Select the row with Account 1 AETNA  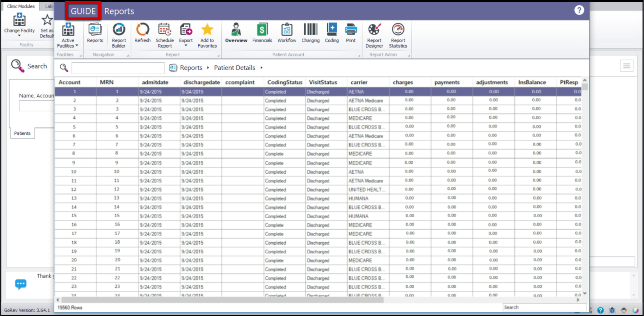[x=318, y=92]
